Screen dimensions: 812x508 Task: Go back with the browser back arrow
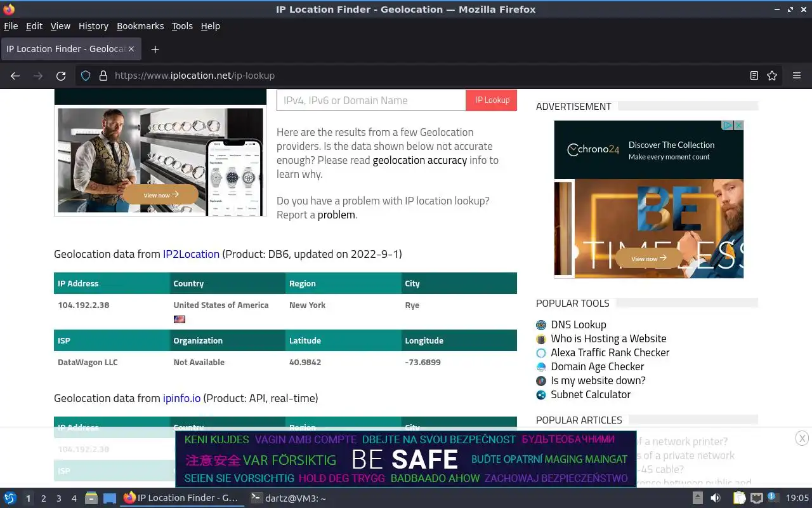pos(15,76)
